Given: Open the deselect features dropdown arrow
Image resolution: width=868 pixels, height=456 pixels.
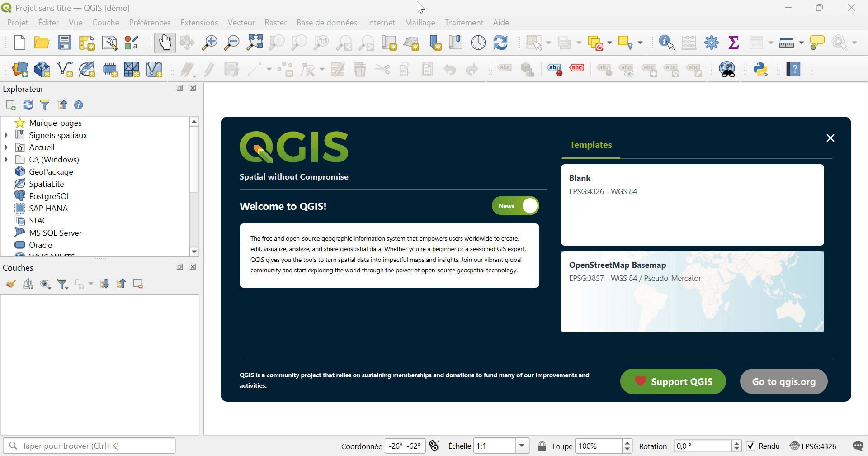Looking at the screenshot, I should point(610,43).
